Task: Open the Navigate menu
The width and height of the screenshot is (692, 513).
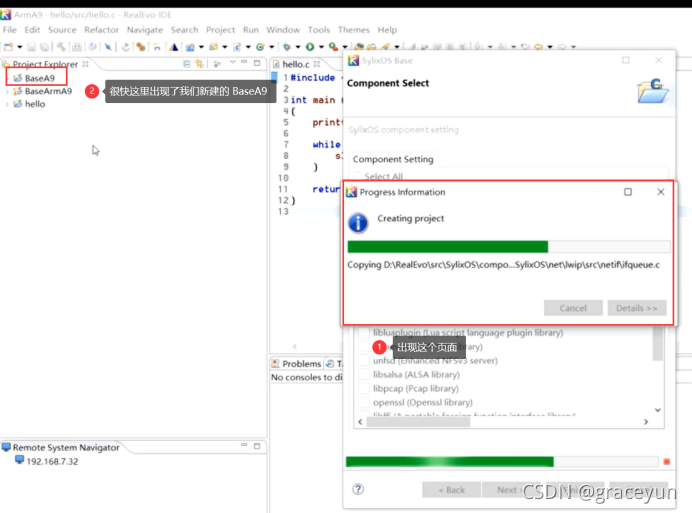Action: click(145, 30)
